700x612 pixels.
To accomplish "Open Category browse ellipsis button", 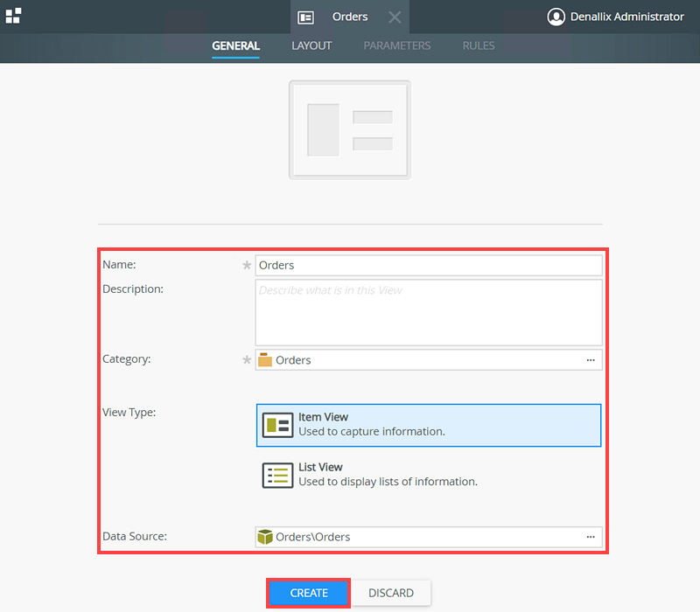I will pyautogui.click(x=591, y=360).
